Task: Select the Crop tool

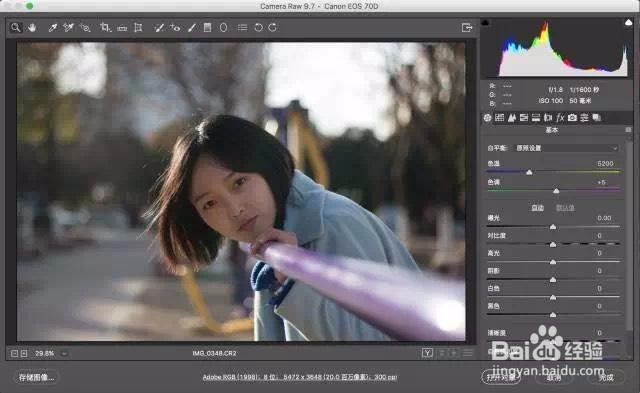Action: (x=105, y=28)
